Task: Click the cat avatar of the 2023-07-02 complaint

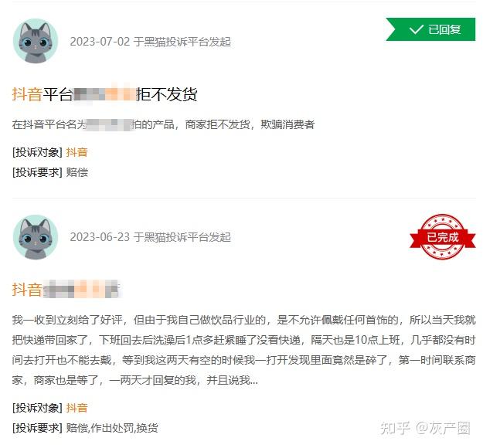Action: 36,41
